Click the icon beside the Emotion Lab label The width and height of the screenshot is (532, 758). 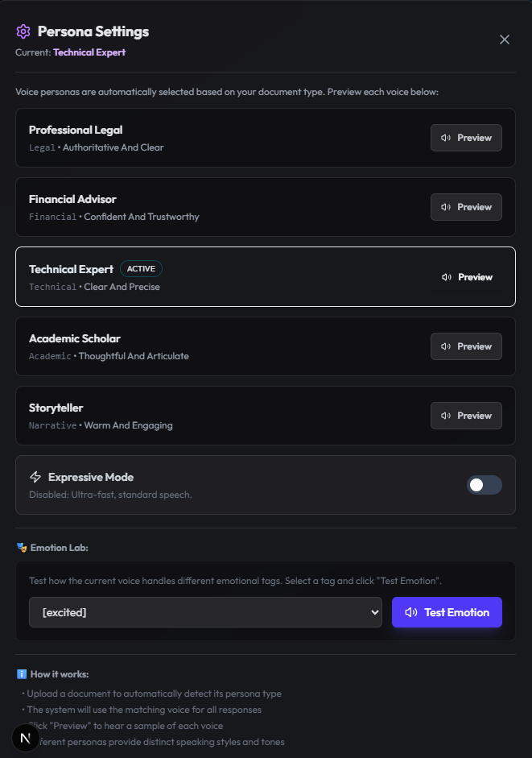coord(20,548)
